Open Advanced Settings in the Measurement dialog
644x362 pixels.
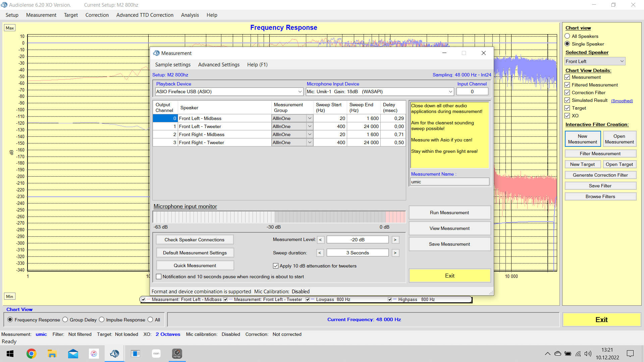[x=219, y=65]
